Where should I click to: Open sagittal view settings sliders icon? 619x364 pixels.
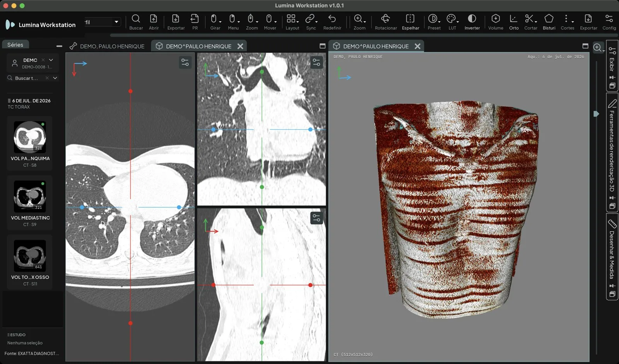(x=316, y=218)
